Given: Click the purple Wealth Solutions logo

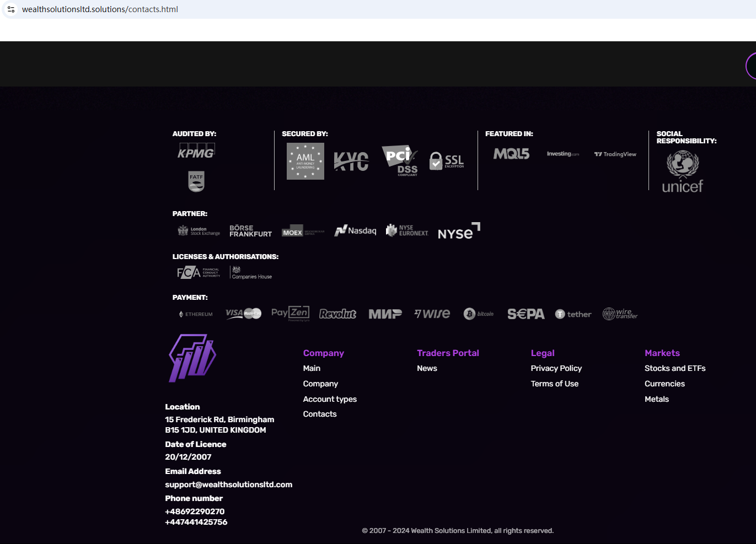Looking at the screenshot, I should (192, 358).
